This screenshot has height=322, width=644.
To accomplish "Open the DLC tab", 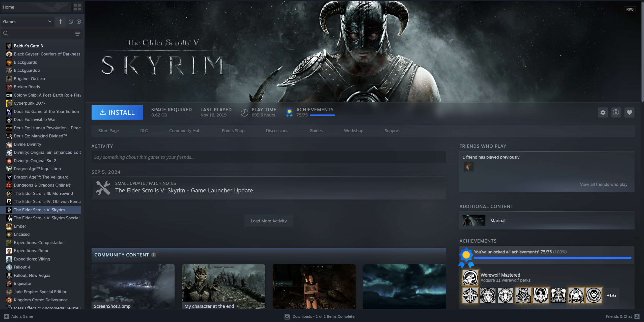I will point(144,131).
